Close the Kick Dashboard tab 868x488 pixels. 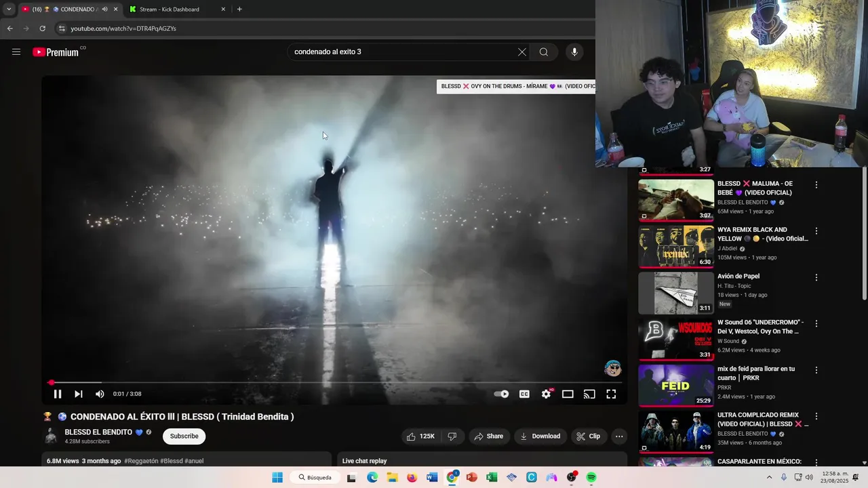(223, 9)
